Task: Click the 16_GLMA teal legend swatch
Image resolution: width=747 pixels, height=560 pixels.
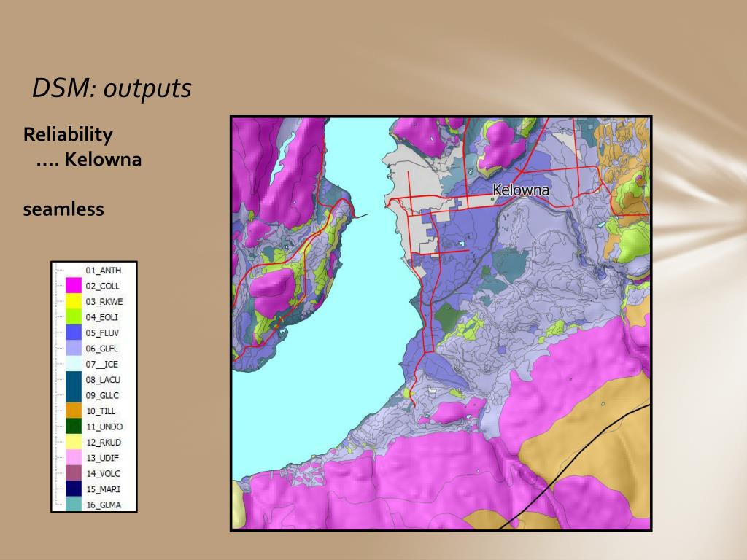Action: [74, 505]
